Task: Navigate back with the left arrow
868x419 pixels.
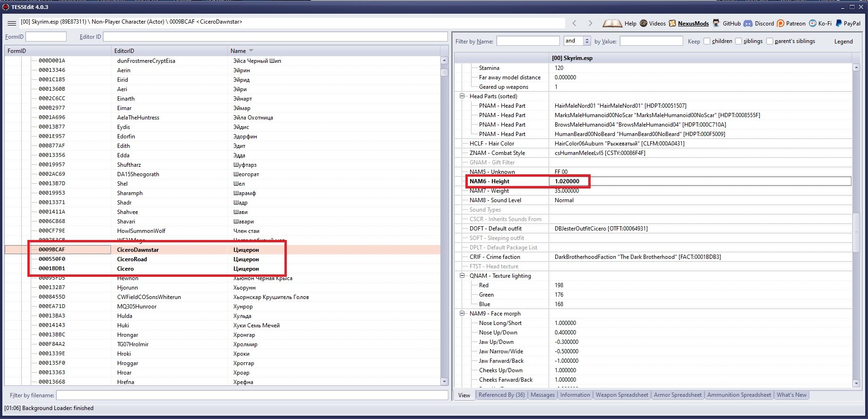Action: tap(575, 23)
